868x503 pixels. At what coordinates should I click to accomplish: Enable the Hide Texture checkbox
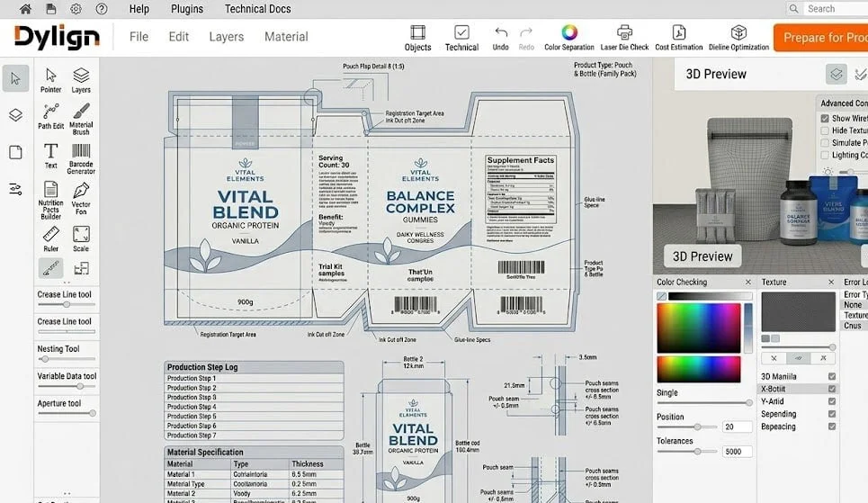tap(825, 130)
